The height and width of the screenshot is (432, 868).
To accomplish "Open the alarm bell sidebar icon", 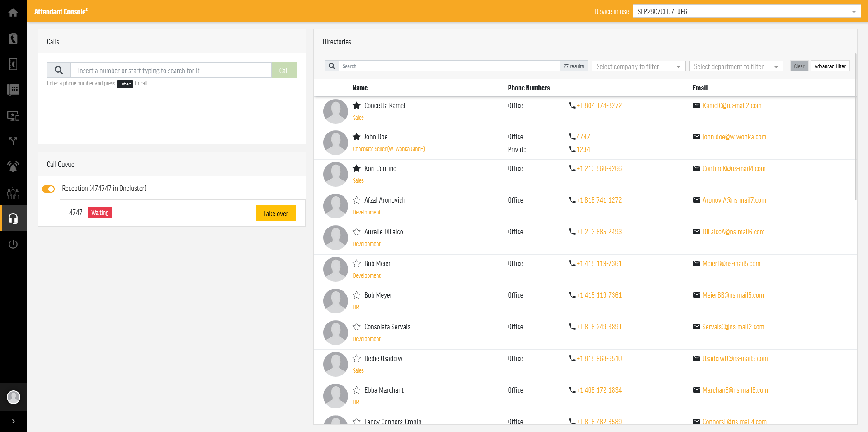I will point(13,167).
